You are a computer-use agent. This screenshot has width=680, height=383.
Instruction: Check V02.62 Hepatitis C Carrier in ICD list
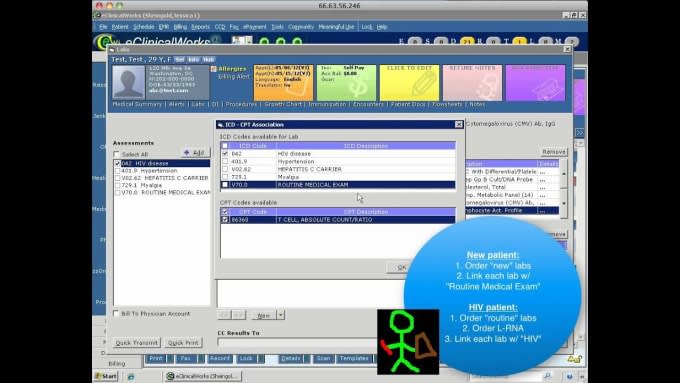coord(225,169)
